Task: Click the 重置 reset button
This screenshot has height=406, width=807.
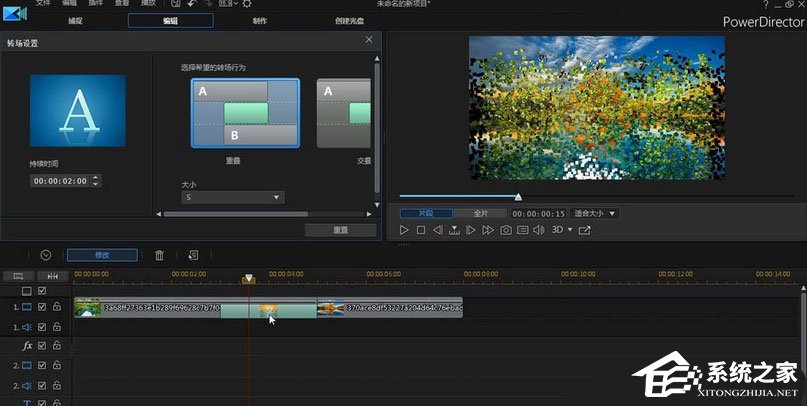Action: 340,230
